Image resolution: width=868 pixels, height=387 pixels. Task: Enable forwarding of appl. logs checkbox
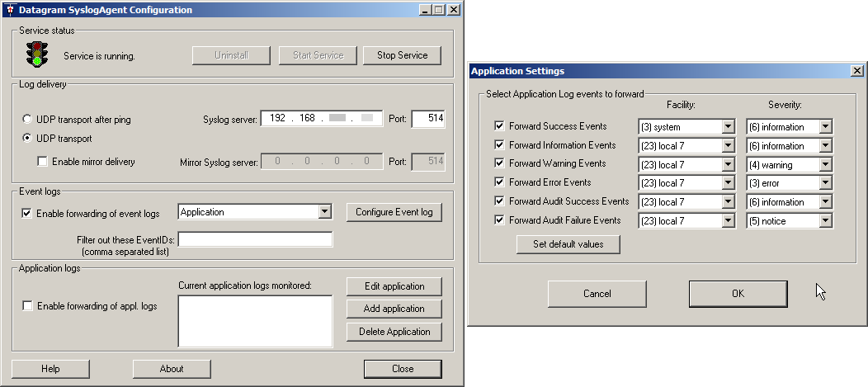pyautogui.click(x=27, y=306)
